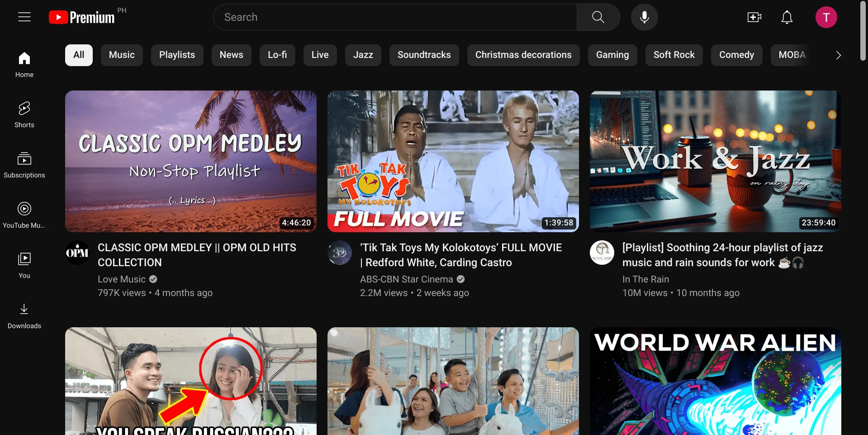Click the page vertical scrollbar
Image resolution: width=868 pixels, height=435 pixels.
(x=863, y=32)
